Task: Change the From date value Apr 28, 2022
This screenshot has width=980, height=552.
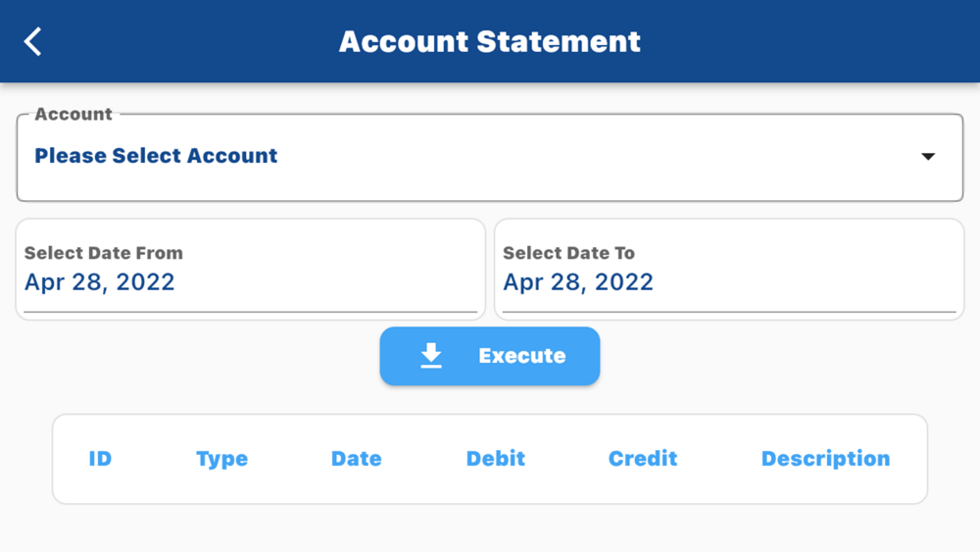Action: coord(99,282)
